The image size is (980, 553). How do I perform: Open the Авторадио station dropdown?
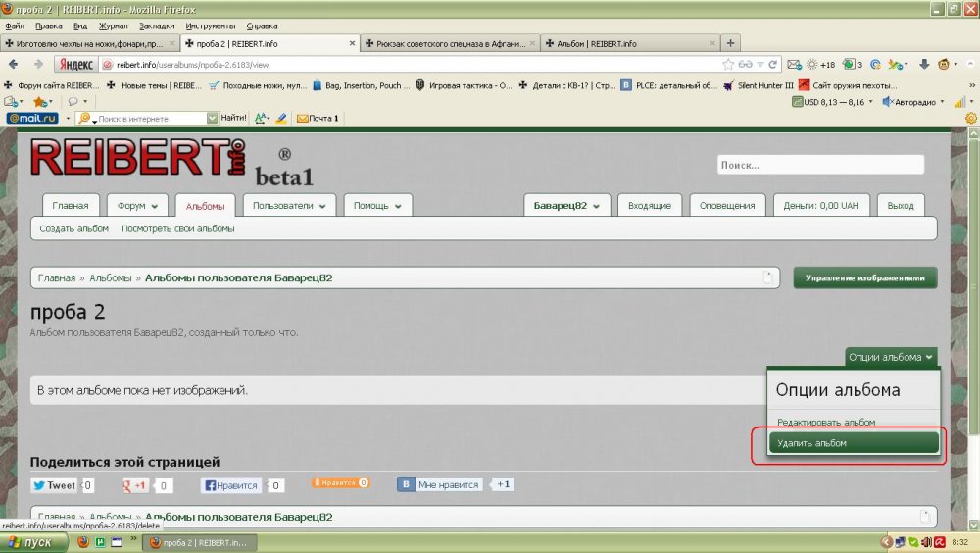(x=942, y=102)
